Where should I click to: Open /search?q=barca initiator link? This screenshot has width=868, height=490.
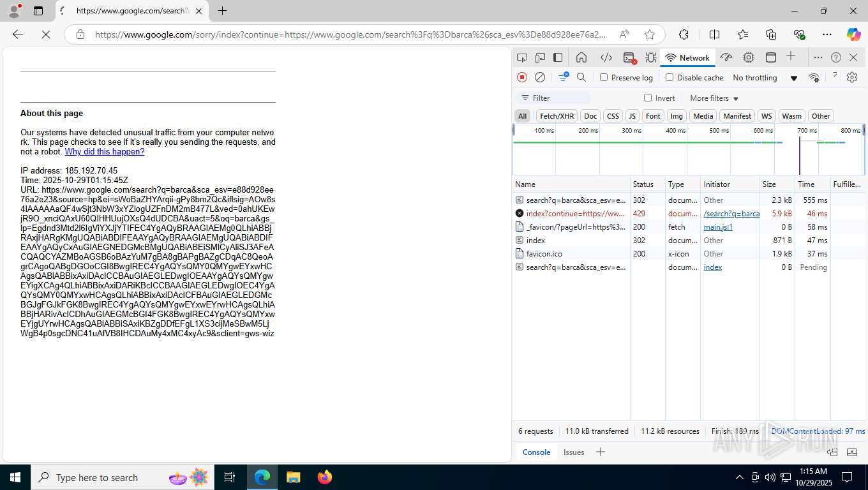[x=731, y=214]
